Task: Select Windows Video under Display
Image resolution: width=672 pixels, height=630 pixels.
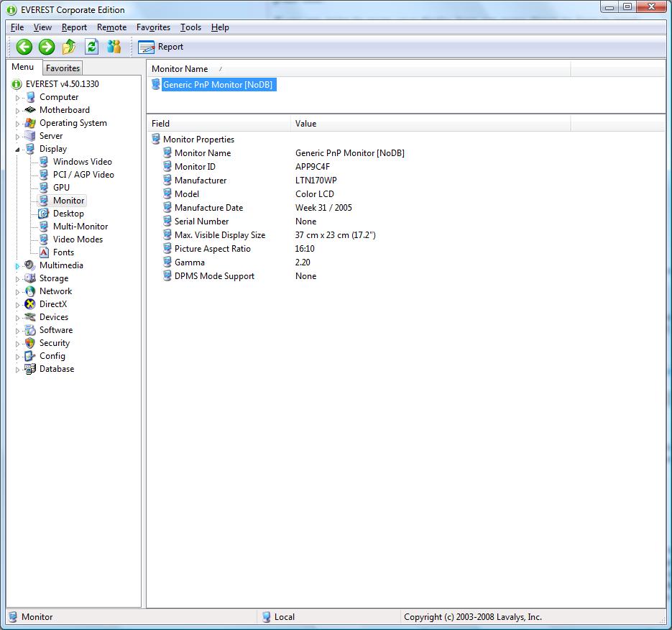Action: 82,162
